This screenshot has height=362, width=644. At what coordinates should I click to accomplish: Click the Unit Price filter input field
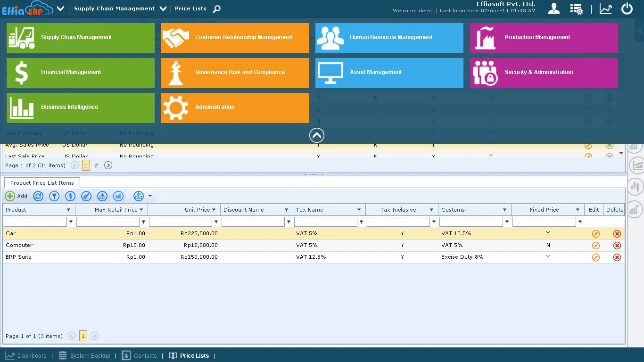pos(181,222)
